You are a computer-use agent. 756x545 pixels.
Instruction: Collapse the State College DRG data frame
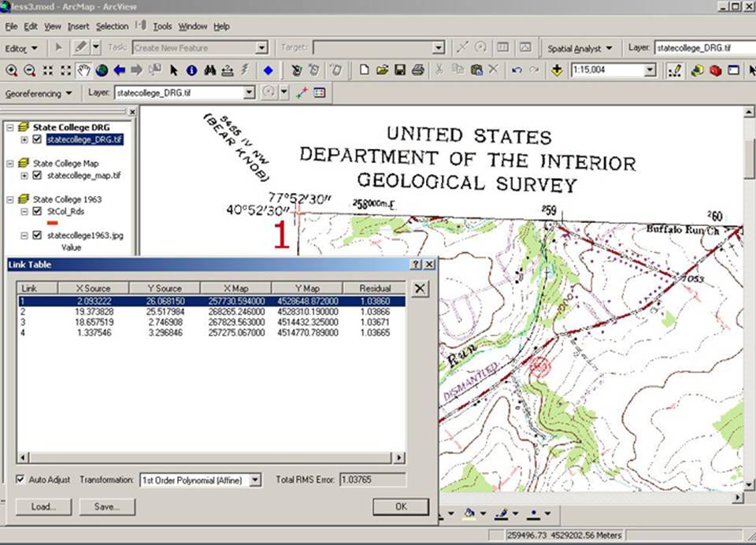(x=9, y=128)
